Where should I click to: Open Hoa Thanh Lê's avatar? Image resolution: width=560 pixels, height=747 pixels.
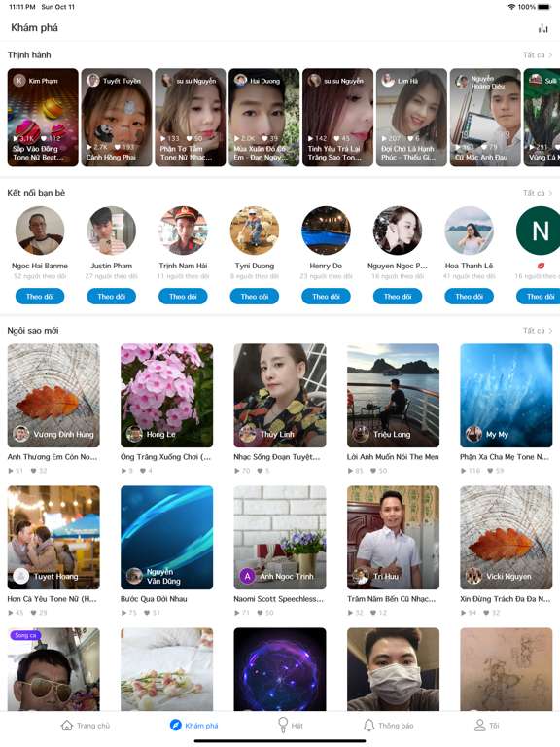pyautogui.click(x=469, y=231)
